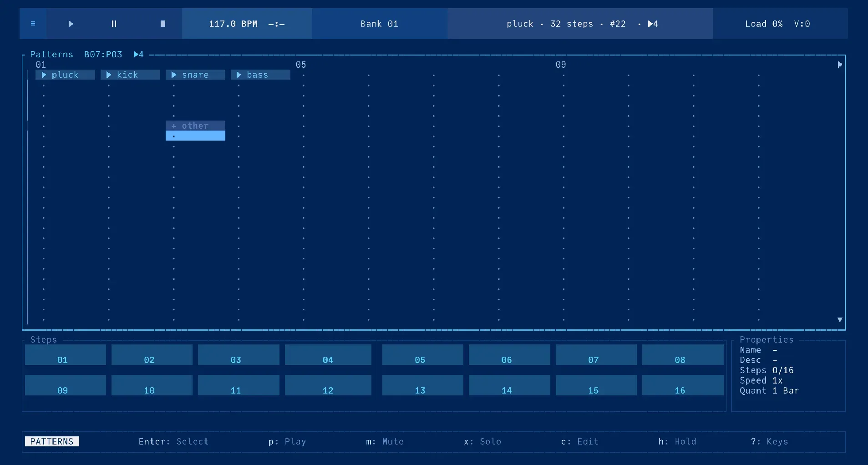868x465 pixels.
Task: Toggle step 04
Action: 328,354
